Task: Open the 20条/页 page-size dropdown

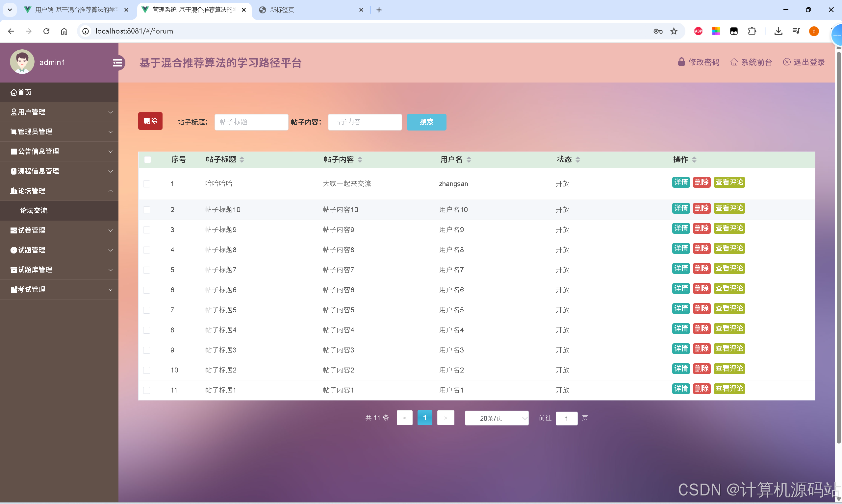Action: [x=497, y=418]
